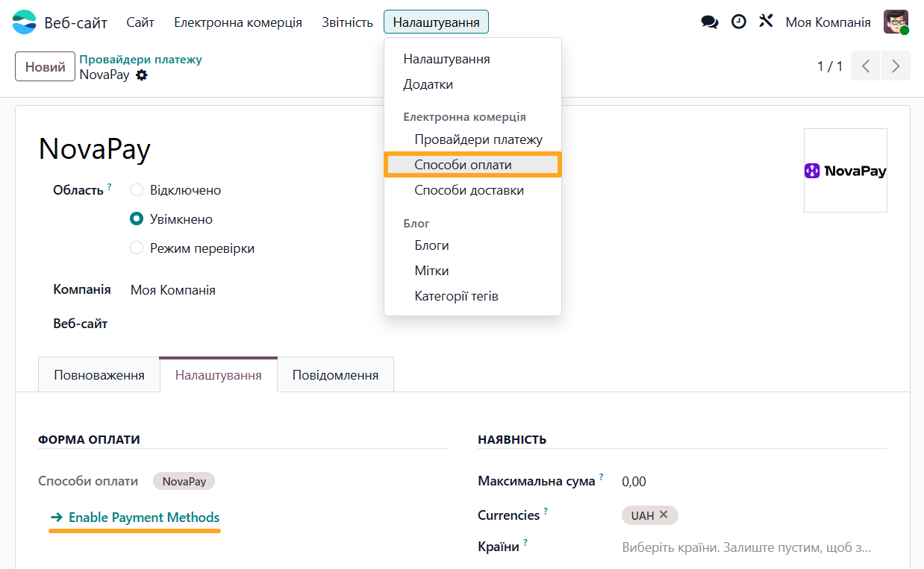924x569 pixels.
Task: Edit the NovaPay provider name field
Action: pyautogui.click(x=95, y=149)
